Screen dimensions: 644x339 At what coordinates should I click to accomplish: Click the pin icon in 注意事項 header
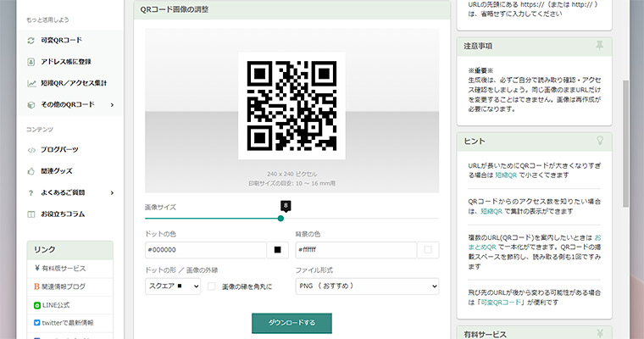(x=600, y=46)
